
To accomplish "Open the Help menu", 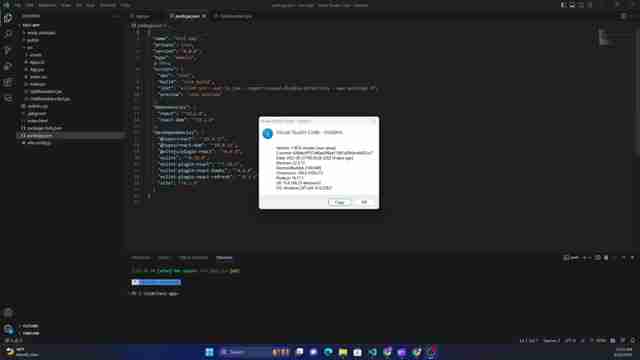I will (126, 5).
